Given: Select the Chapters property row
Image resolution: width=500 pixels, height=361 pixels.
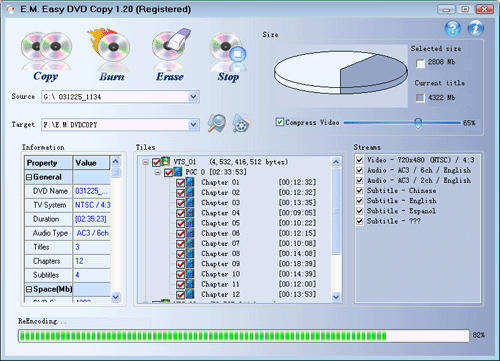Looking at the screenshot, I should [68, 261].
